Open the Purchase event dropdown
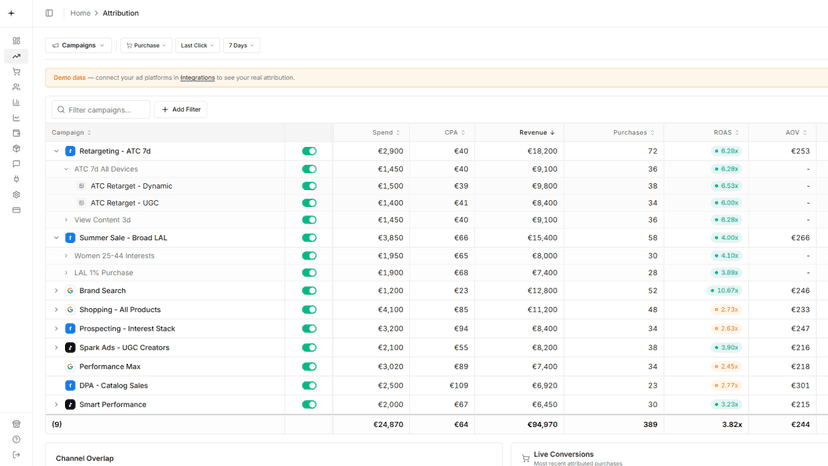This screenshot has width=828, height=466. coord(146,45)
